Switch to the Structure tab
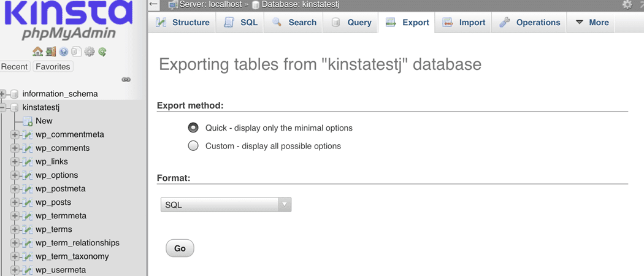The height and width of the screenshot is (276, 644). tap(182, 23)
